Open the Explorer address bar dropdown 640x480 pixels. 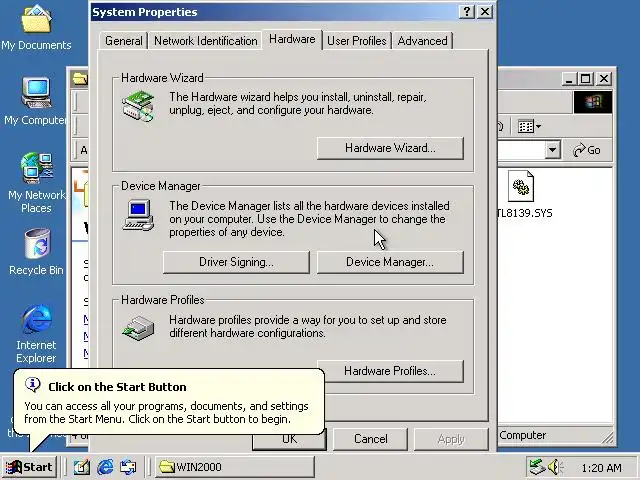click(552, 150)
